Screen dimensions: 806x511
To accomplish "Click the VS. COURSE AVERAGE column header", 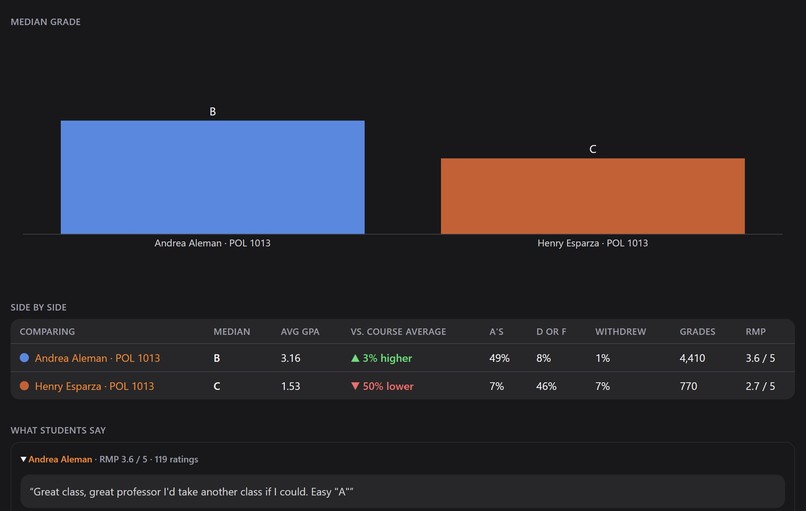I will click(398, 332).
